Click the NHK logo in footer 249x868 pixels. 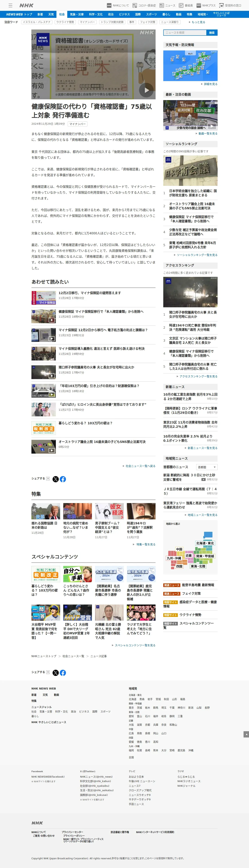pos(37,823)
